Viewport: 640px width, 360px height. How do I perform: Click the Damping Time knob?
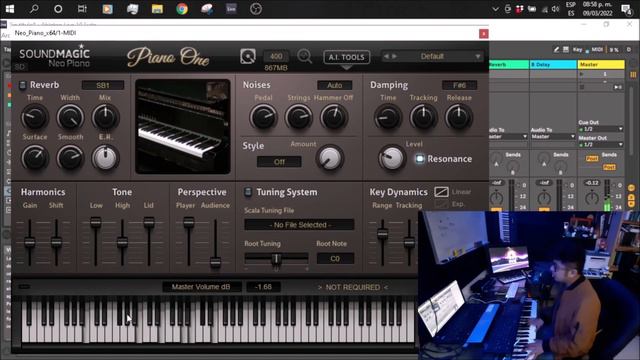tap(388, 118)
